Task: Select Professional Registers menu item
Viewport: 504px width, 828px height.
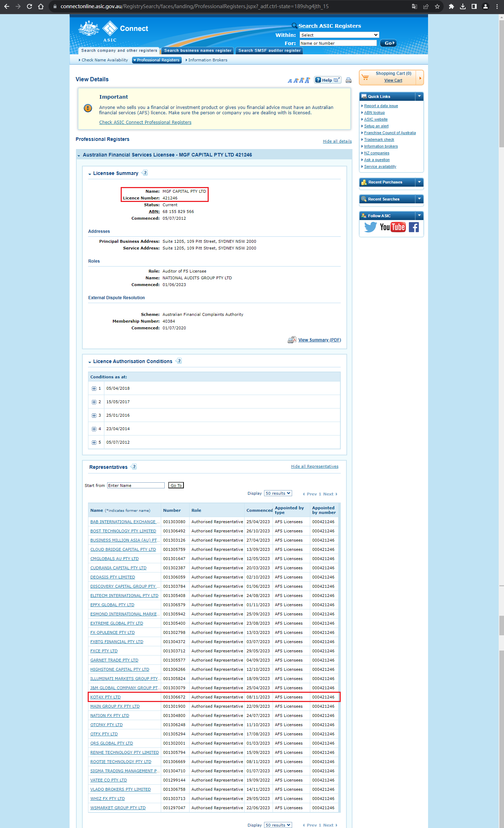Action: coord(157,60)
